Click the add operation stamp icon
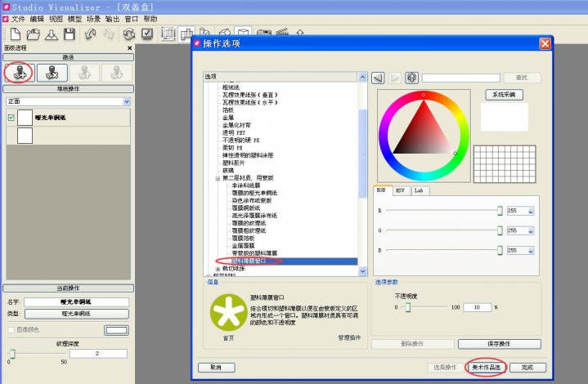Viewport: 588px width, 384px height. tap(18, 72)
